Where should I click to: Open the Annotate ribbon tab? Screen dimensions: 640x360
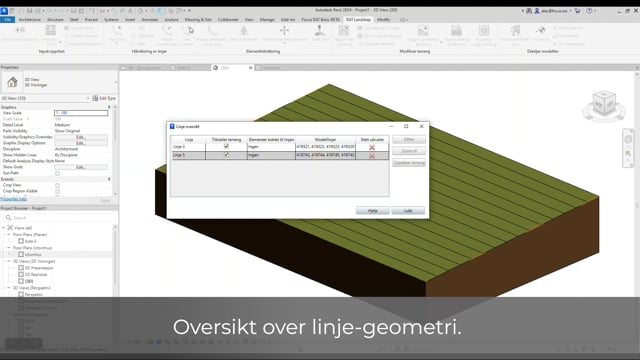tap(150, 20)
